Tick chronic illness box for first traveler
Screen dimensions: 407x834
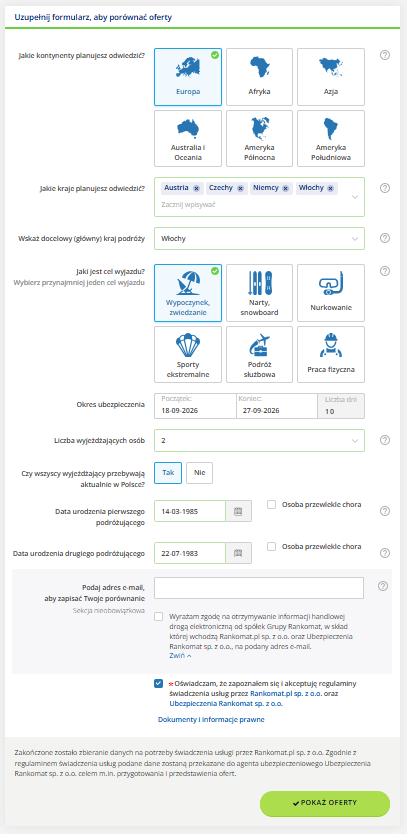pos(271,504)
